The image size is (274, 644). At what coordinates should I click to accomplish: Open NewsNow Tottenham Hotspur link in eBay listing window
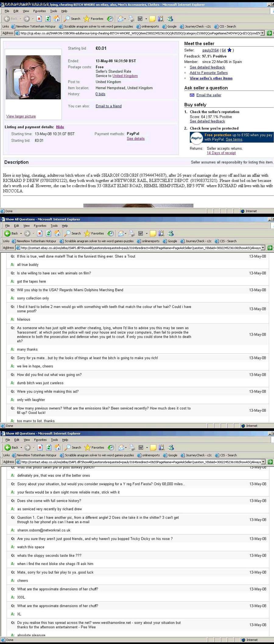tap(33, 26)
